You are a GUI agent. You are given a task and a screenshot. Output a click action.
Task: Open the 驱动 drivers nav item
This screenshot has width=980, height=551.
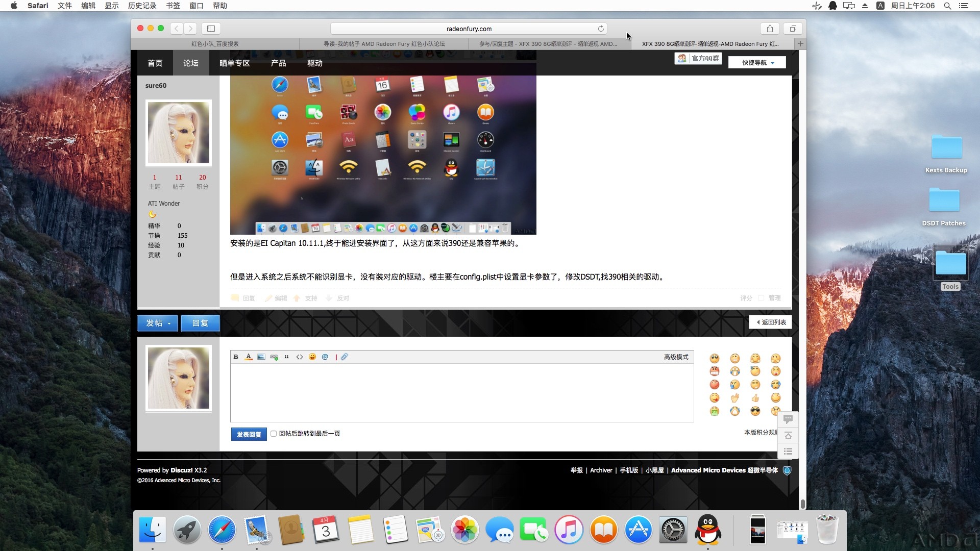pos(315,63)
